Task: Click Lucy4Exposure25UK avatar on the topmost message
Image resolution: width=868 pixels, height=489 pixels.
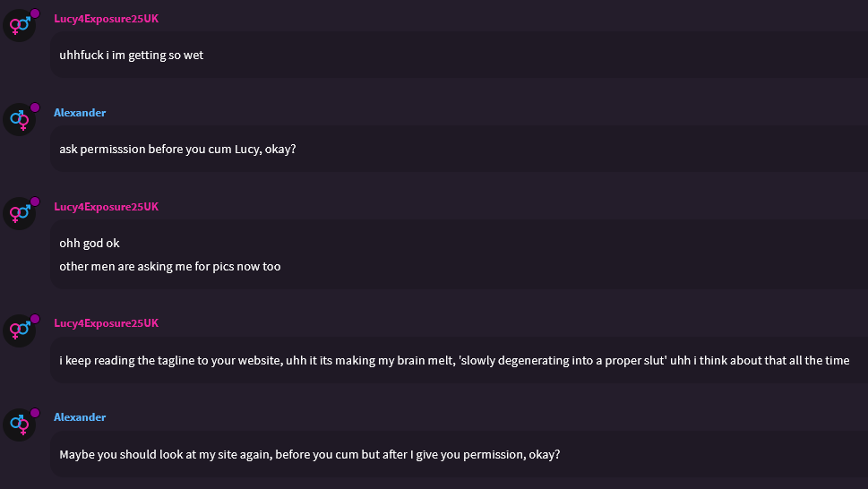Action: (19, 25)
